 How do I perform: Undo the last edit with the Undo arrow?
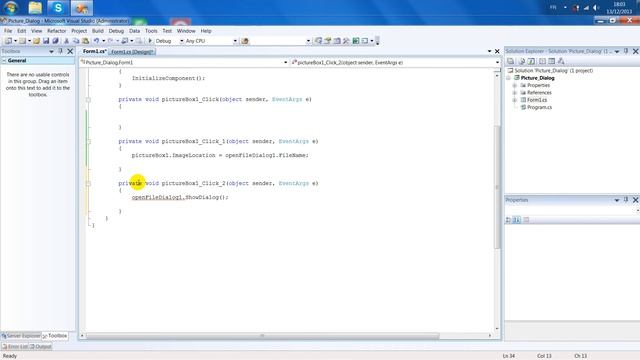(x=97, y=41)
